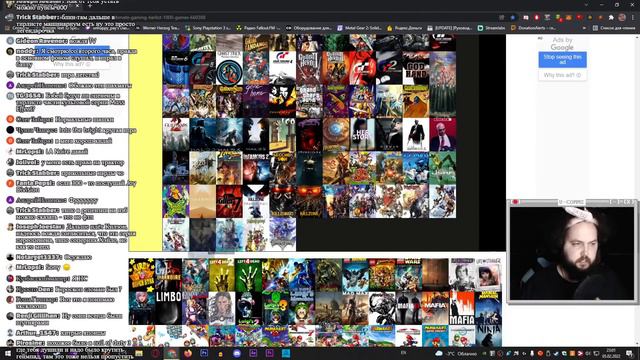Pick the LIMBO game cover
The width and height of the screenshot is (640, 360).
click(169, 308)
